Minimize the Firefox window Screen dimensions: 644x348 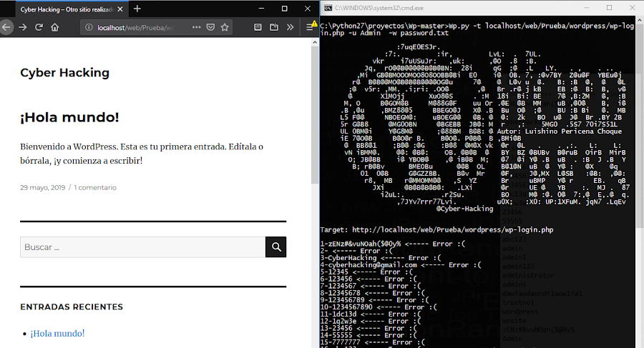click(262, 8)
